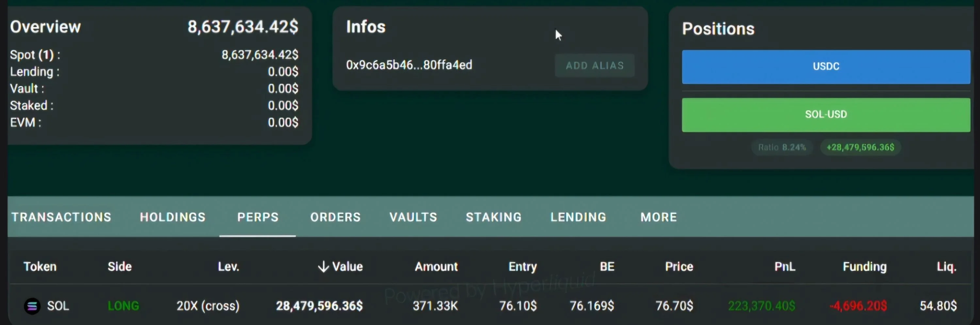Screen dimensions: 980x325
Task: Sort table by Token column header
Action: point(40,267)
